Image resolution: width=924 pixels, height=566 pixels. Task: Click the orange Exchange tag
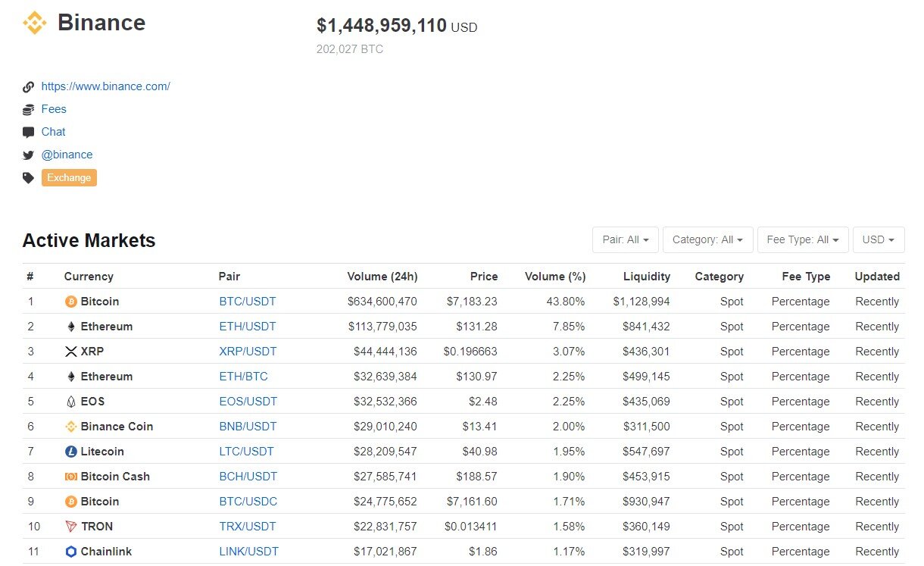coord(69,178)
